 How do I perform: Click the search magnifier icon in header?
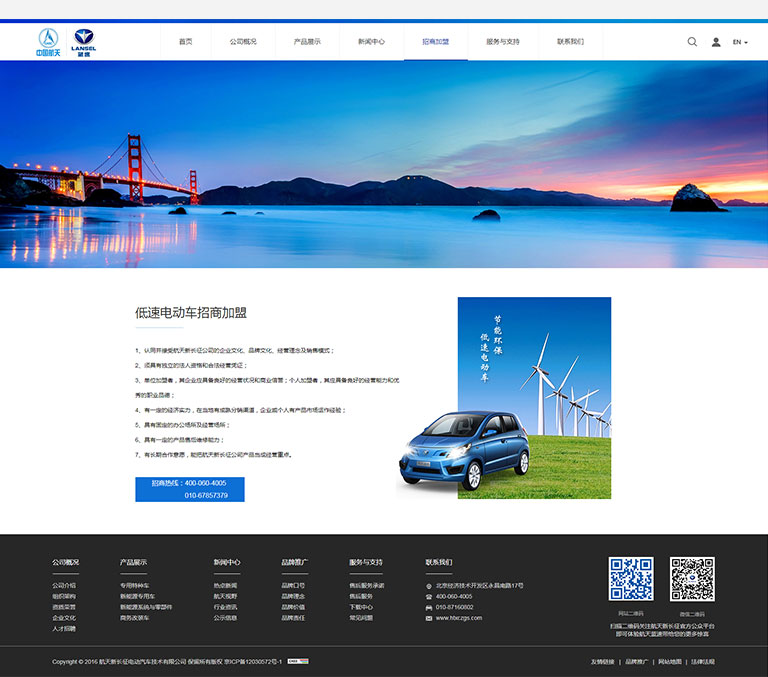(x=692, y=42)
